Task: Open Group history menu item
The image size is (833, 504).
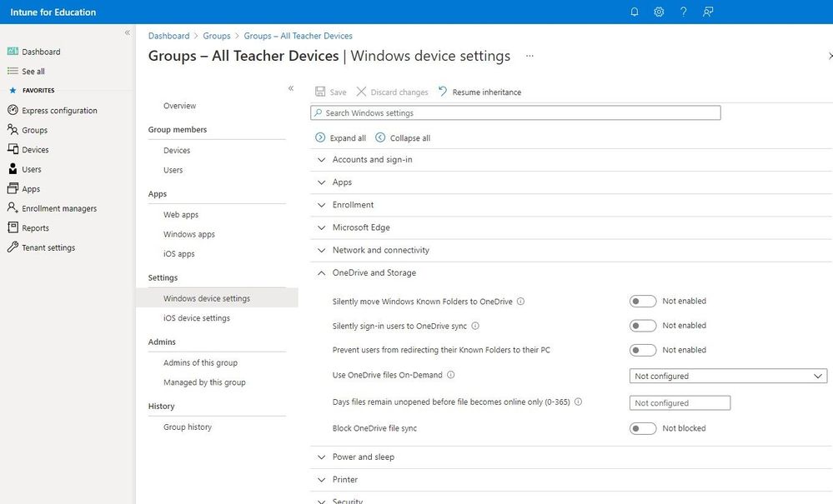Action: [x=188, y=427]
